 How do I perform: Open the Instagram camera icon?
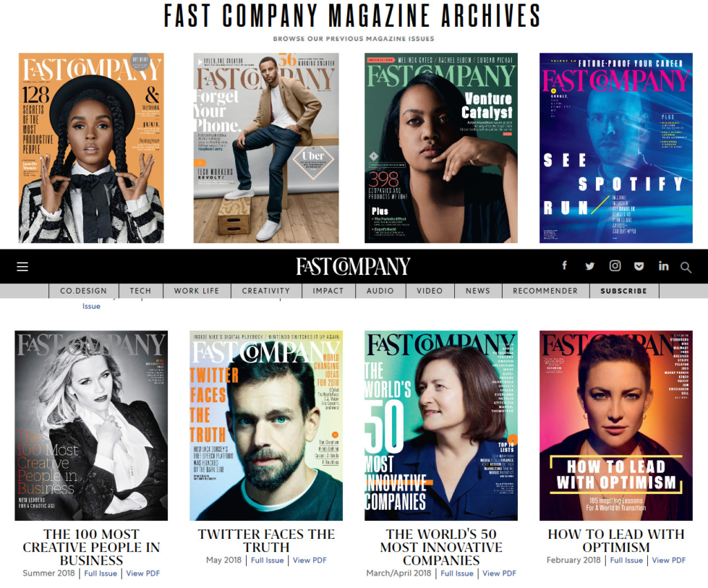[615, 266]
